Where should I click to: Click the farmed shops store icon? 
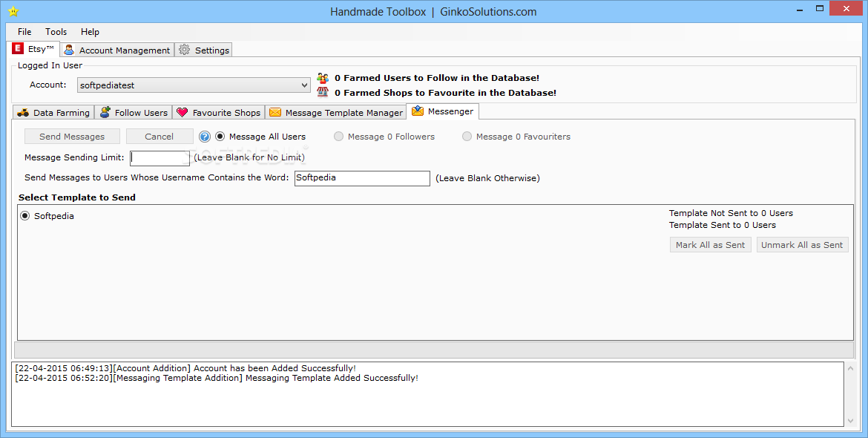tap(323, 93)
